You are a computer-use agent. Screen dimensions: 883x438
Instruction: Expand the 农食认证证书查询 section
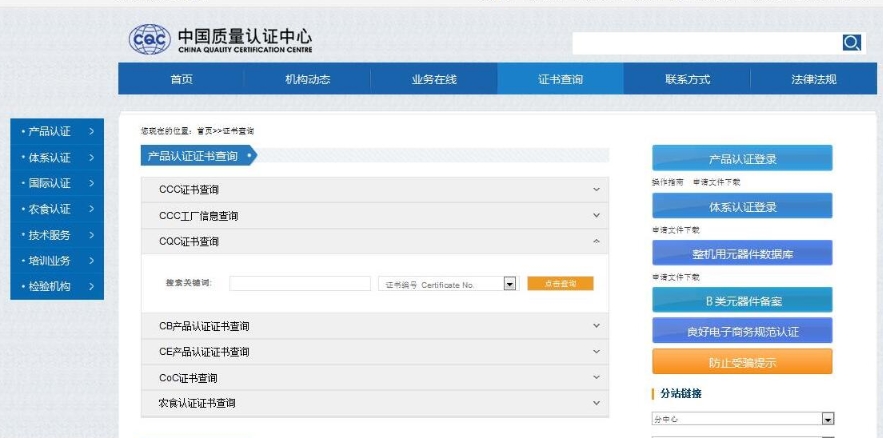tap(597, 403)
